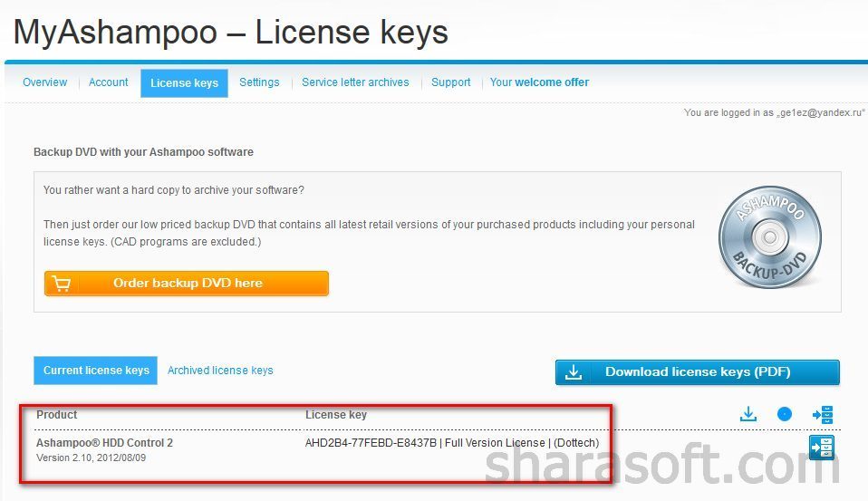Screen dimensions: 868x501
Task: Open the Support tab
Action: pyautogui.click(x=450, y=82)
